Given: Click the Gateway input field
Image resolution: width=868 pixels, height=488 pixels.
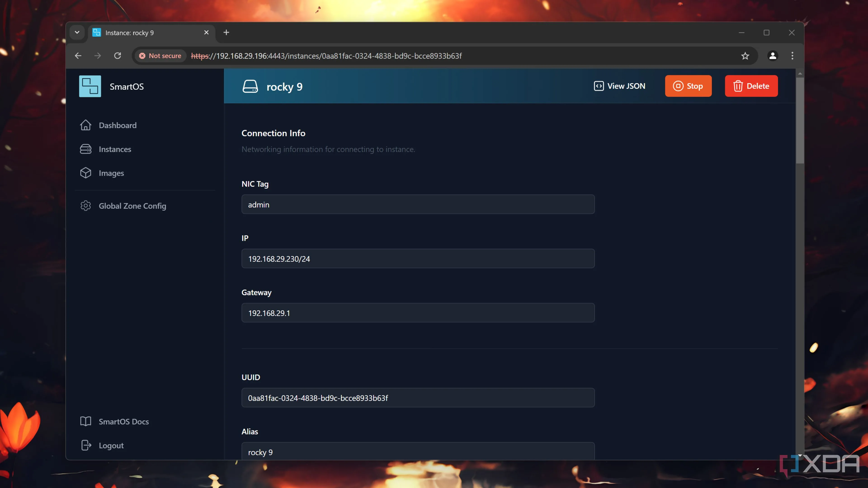Looking at the screenshot, I should point(418,313).
